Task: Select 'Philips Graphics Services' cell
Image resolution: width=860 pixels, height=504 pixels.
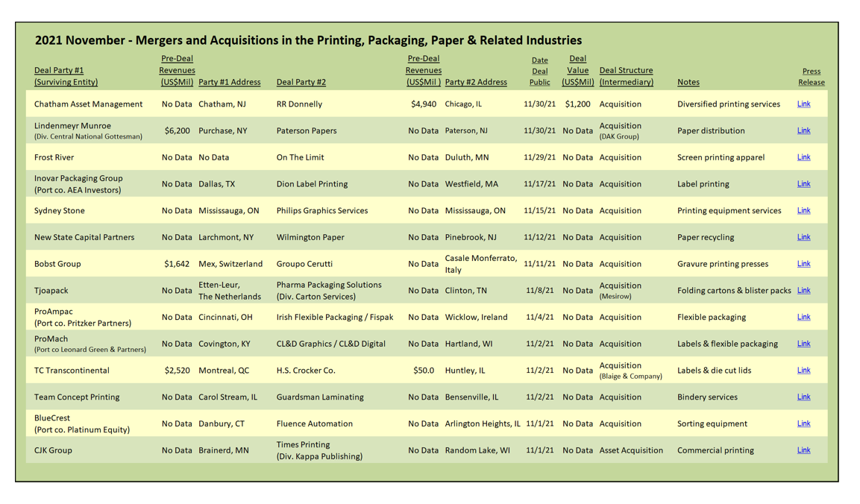Action: (322, 210)
